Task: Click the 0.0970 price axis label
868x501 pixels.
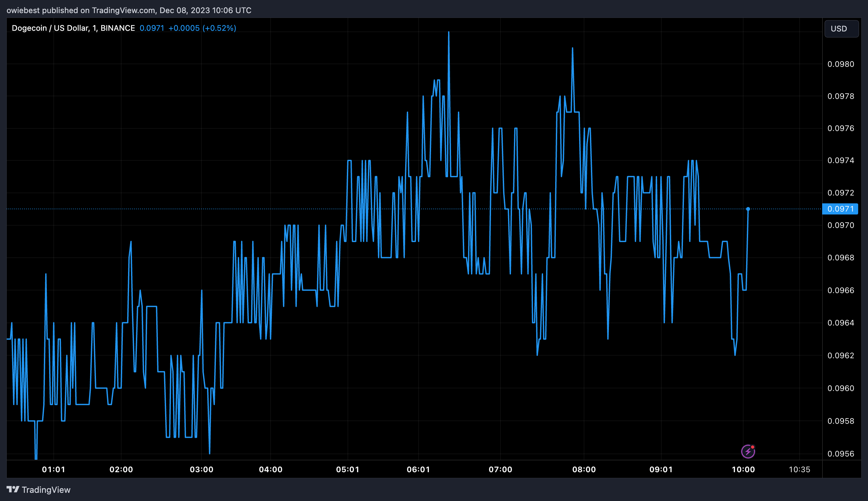Action: pos(840,225)
